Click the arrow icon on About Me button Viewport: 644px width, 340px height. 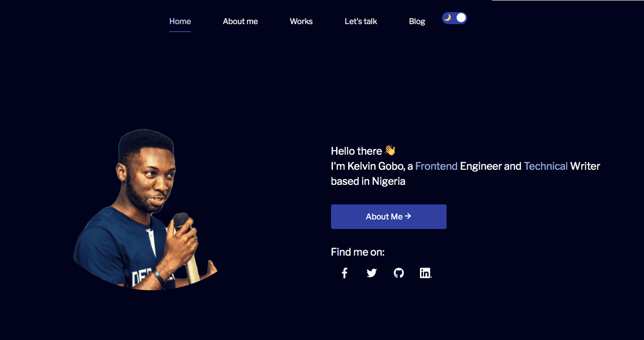[x=408, y=216]
